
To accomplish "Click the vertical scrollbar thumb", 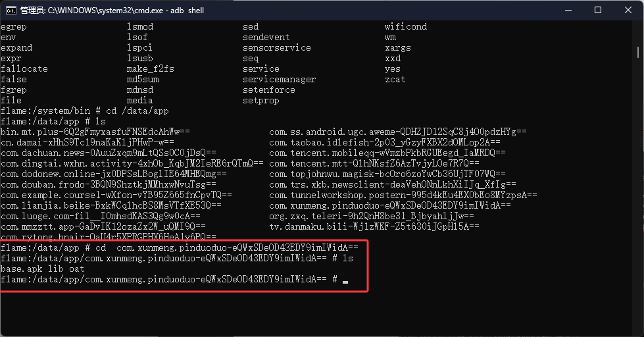I will (x=638, y=52).
